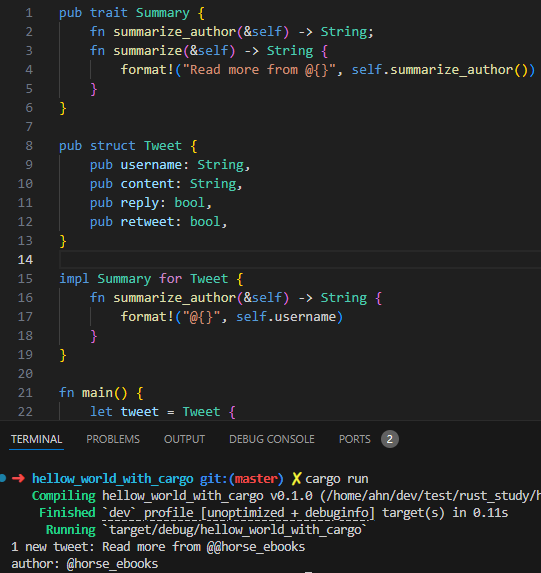Image resolution: width=541 pixels, height=573 pixels.
Task: Click 'struct' keyword on line 8
Action: [113, 146]
